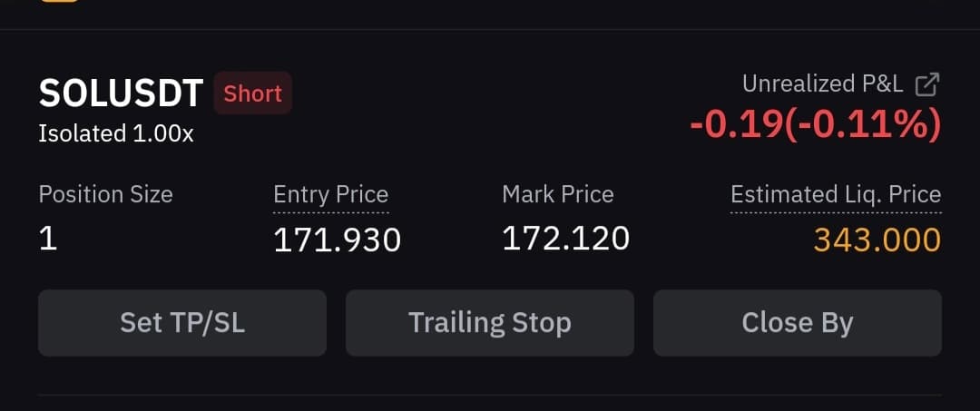Select the position size value 1
980x411 pixels.
(x=47, y=240)
